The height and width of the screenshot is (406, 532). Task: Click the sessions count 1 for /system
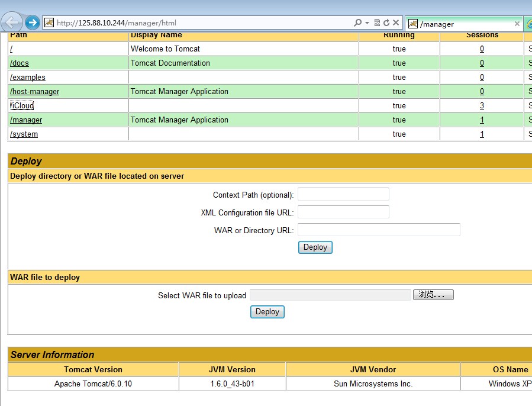pos(482,134)
